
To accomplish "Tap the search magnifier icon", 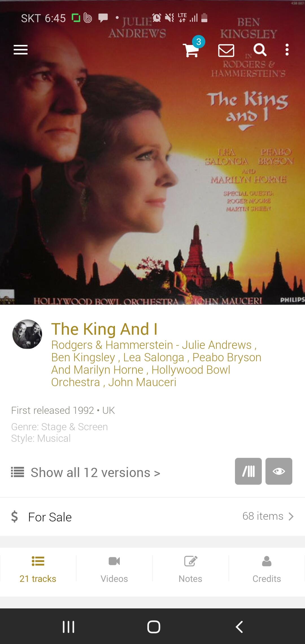I will point(260,50).
